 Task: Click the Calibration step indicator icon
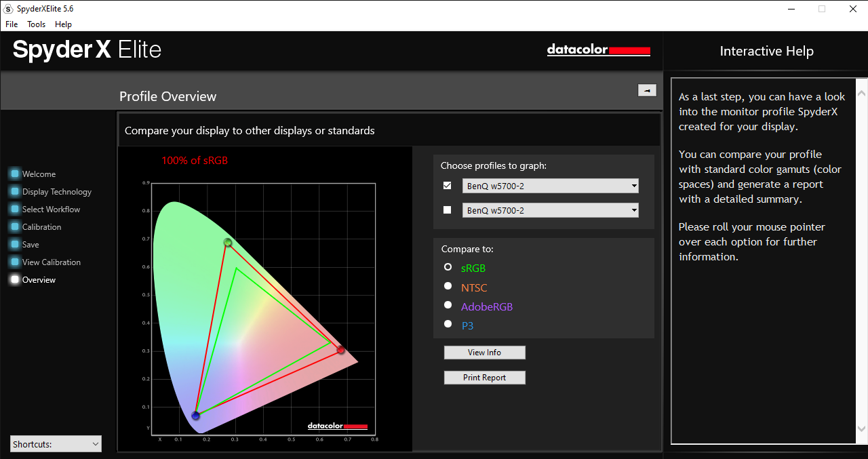point(15,226)
